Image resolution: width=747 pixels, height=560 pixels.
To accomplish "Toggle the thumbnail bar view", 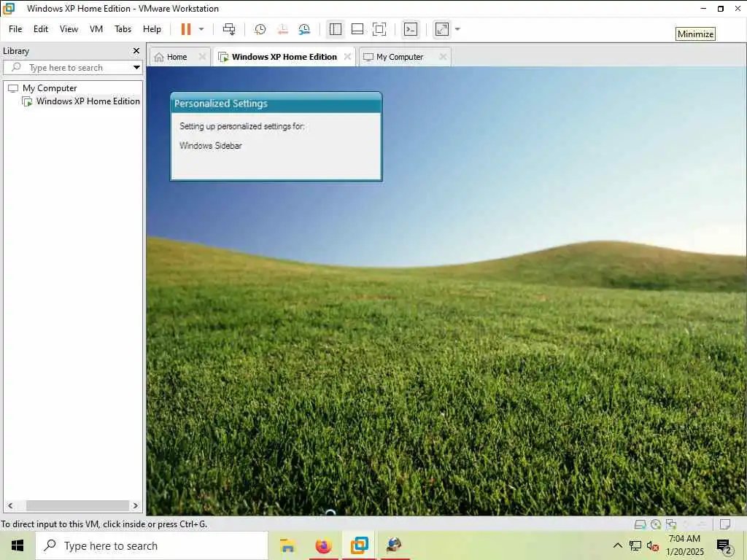I will tap(357, 29).
